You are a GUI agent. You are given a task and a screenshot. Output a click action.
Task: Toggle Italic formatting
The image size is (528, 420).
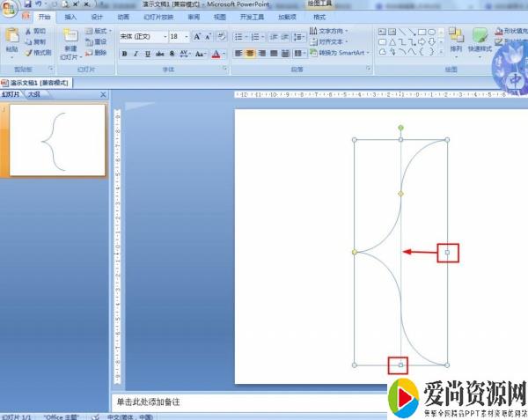[x=136, y=54]
